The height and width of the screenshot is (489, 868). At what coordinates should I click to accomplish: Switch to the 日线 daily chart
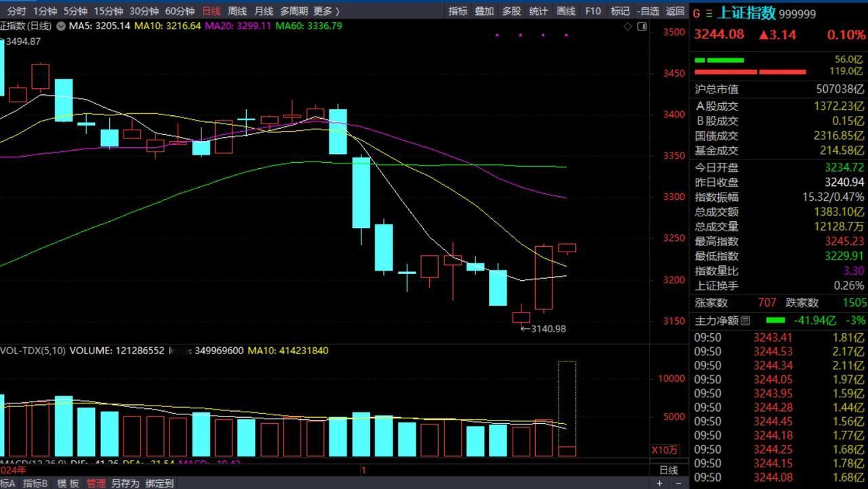(211, 11)
